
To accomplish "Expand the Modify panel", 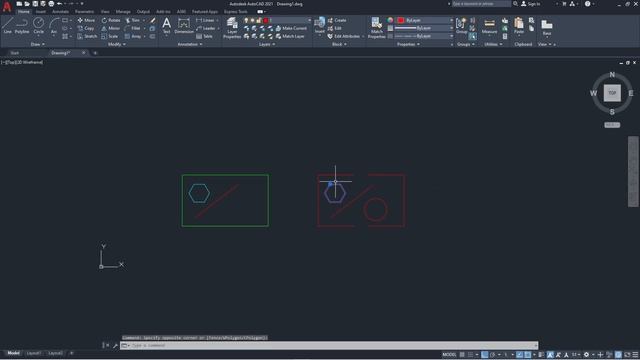I will click(116, 44).
